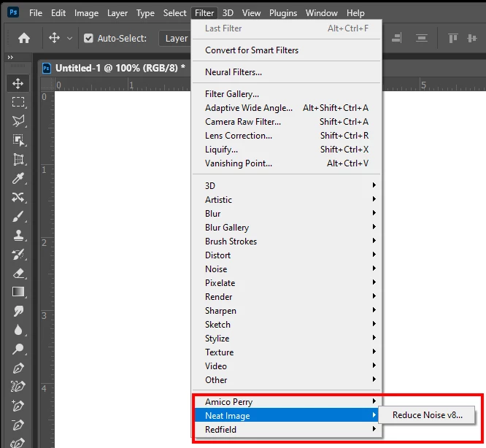Open Lens Correction filter
The image size is (486, 448).
[286, 136]
